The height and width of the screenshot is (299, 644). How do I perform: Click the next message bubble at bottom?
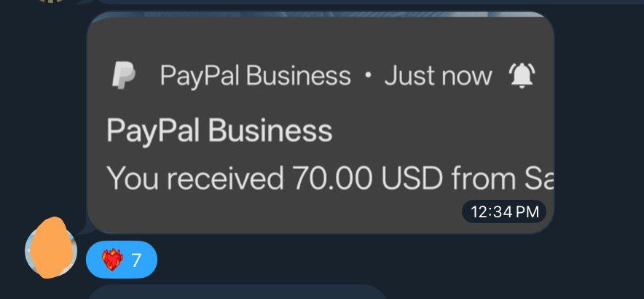tap(237, 292)
